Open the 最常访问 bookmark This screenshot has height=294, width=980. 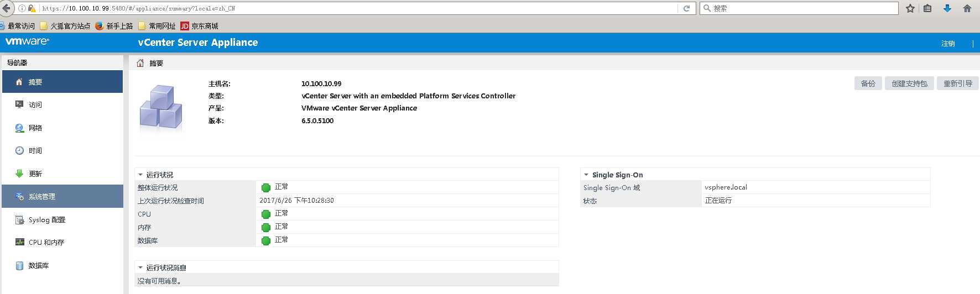pos(18,26)
